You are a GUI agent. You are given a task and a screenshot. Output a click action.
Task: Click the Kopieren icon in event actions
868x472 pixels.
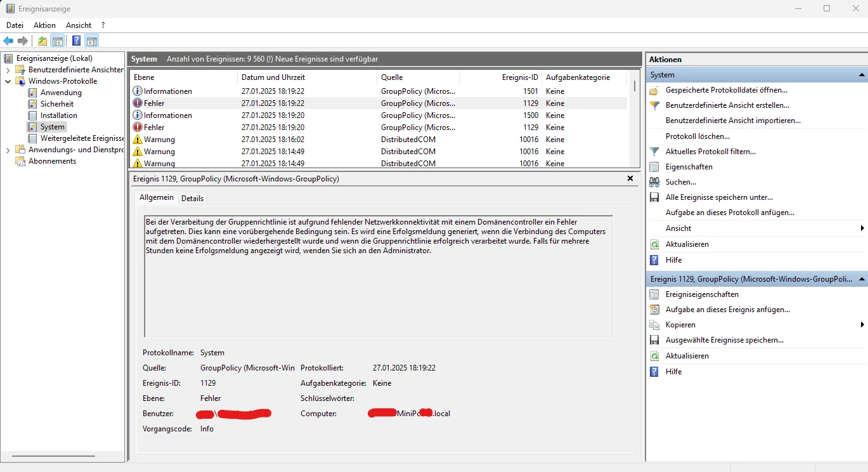click(655, 325)
